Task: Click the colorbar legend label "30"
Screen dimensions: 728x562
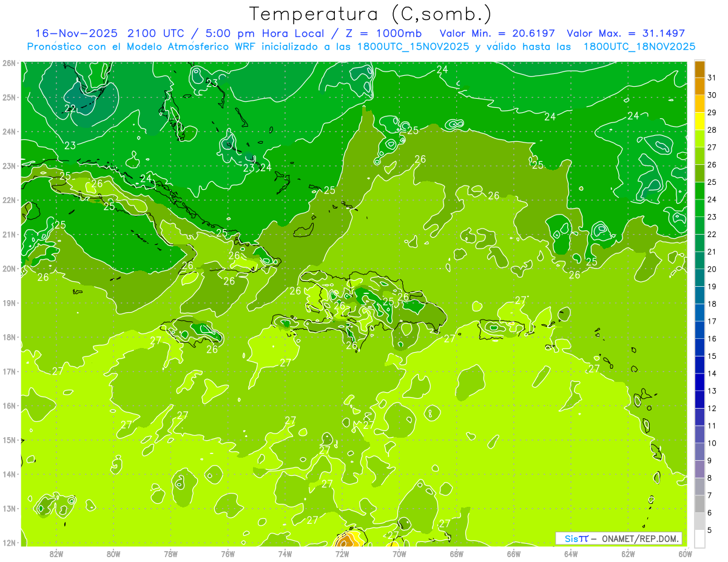Action: [x=712, y=95]
